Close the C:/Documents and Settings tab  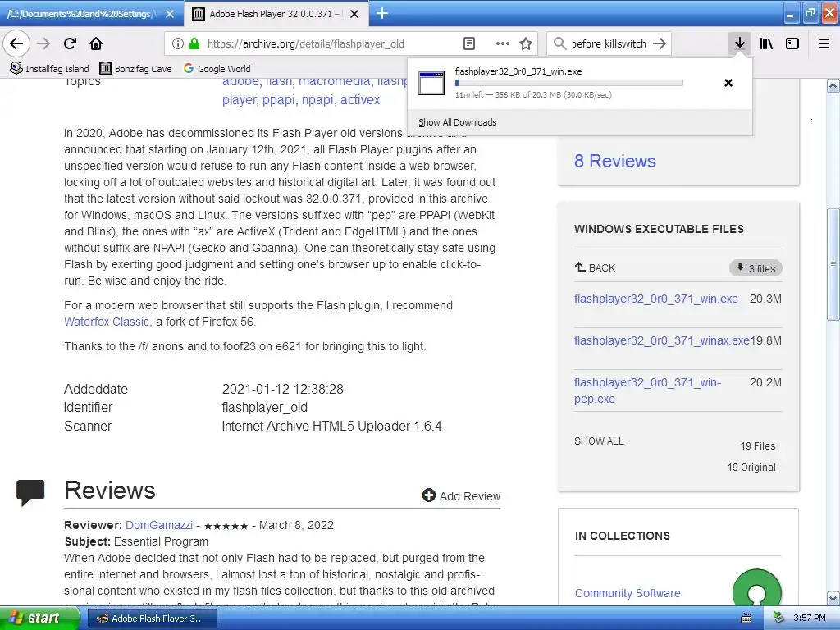pos(170,14)
